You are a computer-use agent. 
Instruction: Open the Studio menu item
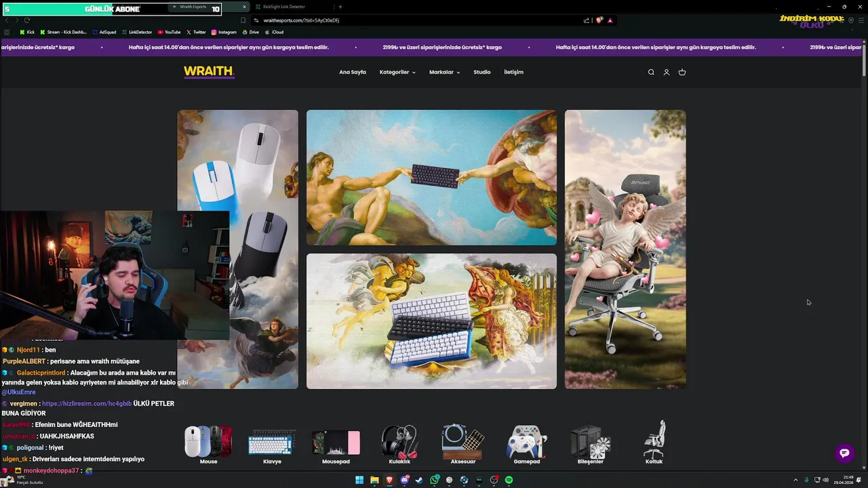tap(482, 73)
